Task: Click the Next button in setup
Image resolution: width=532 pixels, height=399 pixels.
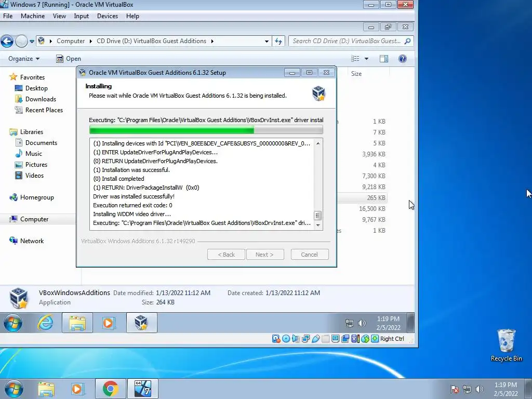Action: pyautogui.click(x=264, y=255)
